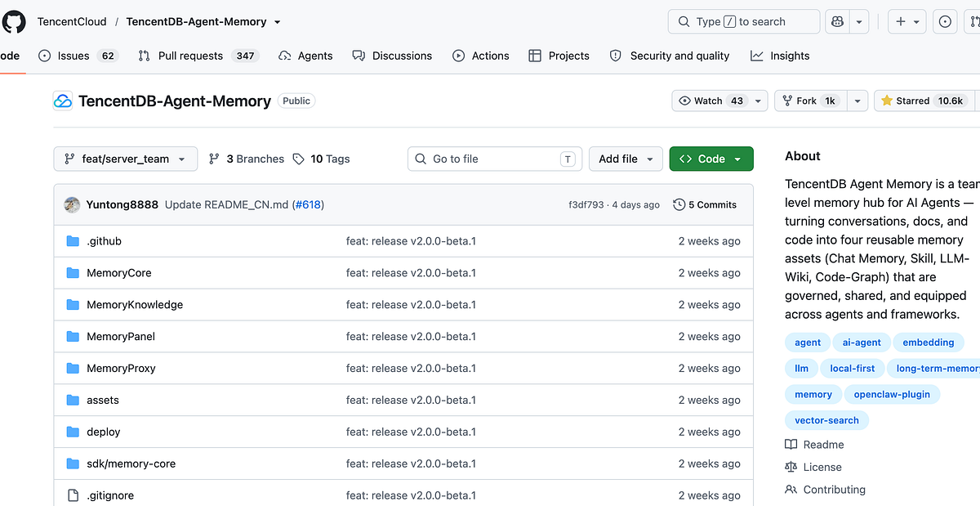Viewport: 980px width, 506px height.
Task: View the 5 Commits history
Action: pos(705,204)
